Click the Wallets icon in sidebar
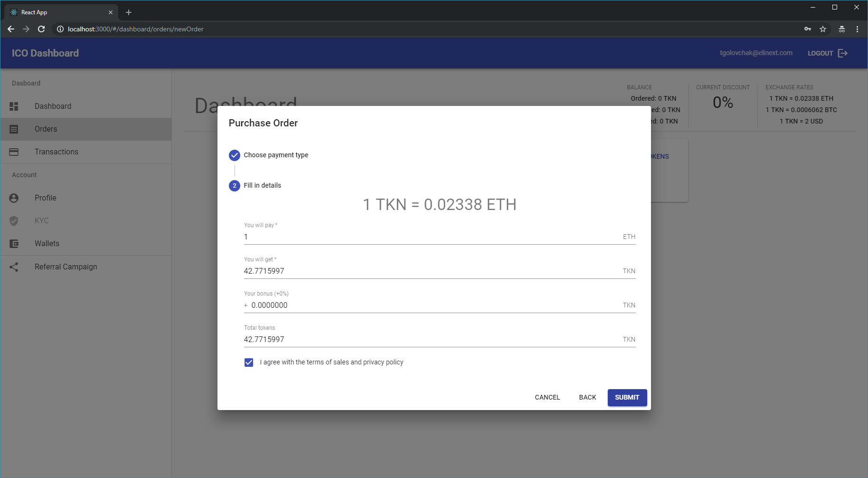 tap(14, 244)
